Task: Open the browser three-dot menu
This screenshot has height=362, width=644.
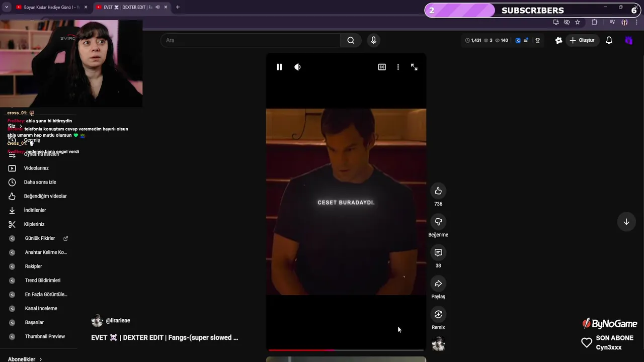Action: [x=637, y=22]
